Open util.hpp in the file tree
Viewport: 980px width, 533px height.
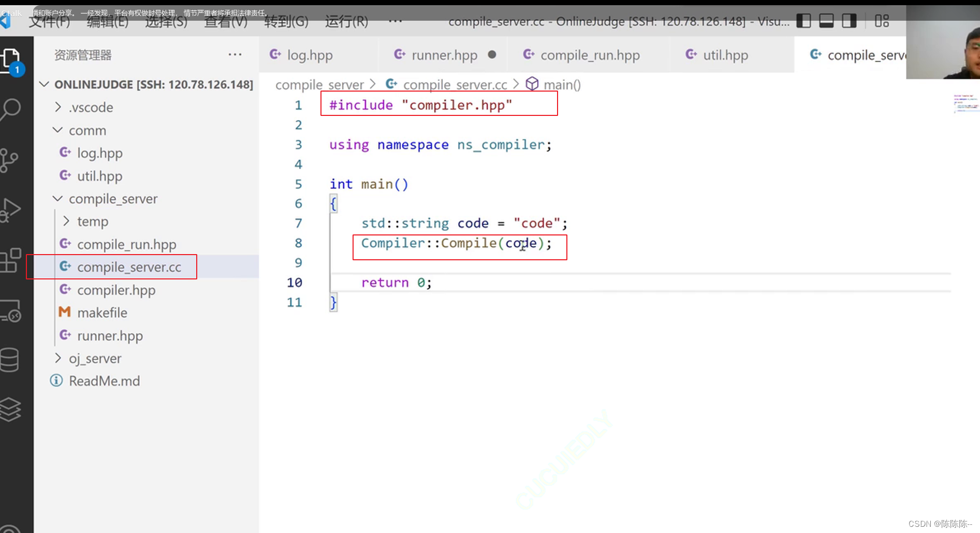147,176
